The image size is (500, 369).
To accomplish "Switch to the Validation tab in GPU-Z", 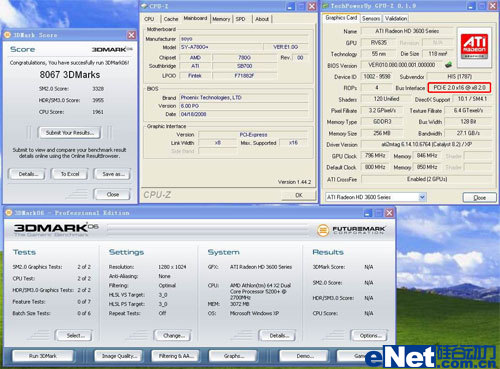I will click(x=396, y=19).
